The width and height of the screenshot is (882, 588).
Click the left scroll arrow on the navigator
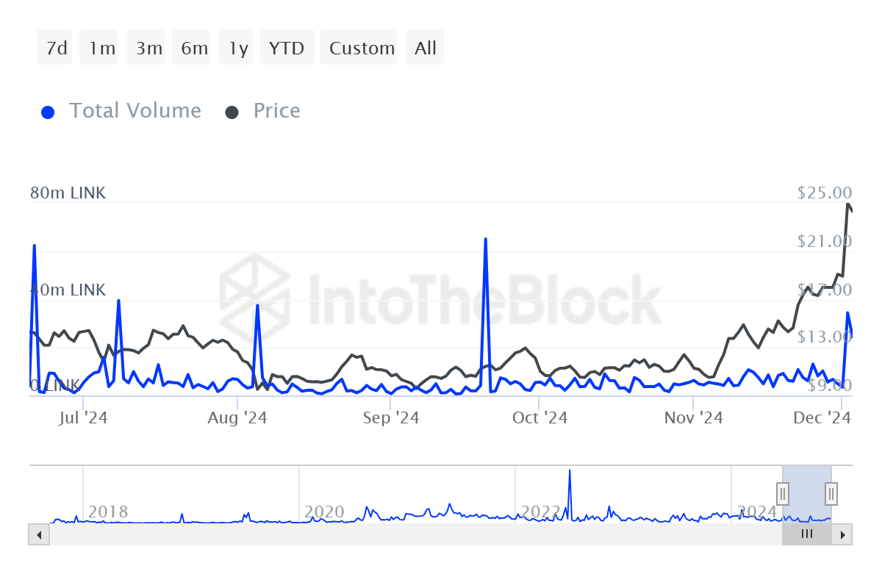click(38, 534)
